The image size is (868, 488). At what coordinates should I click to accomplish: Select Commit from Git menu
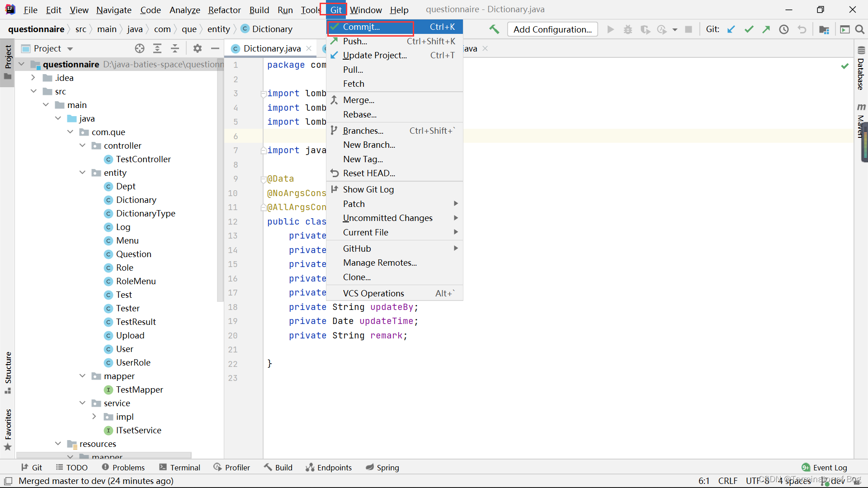pos(361,26)
